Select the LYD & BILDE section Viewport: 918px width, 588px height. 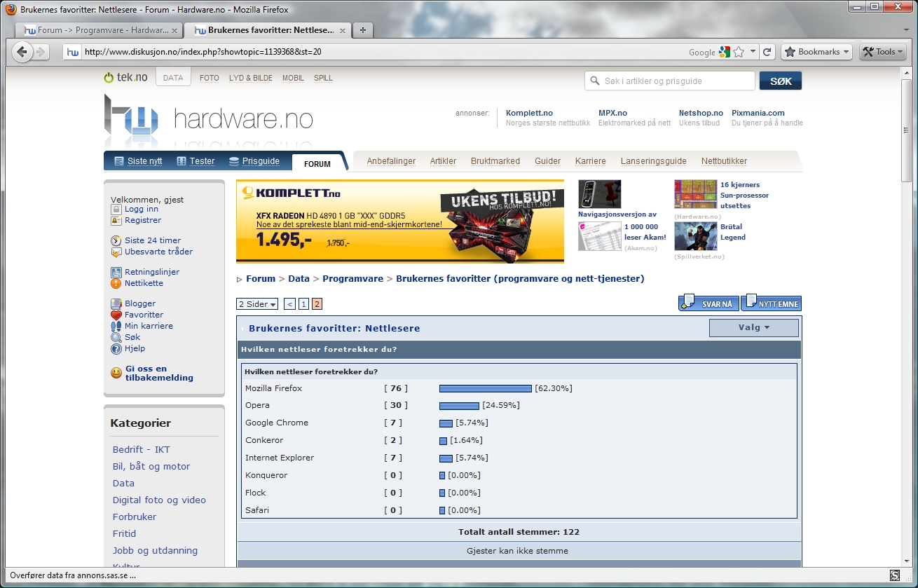coord(251,78)
